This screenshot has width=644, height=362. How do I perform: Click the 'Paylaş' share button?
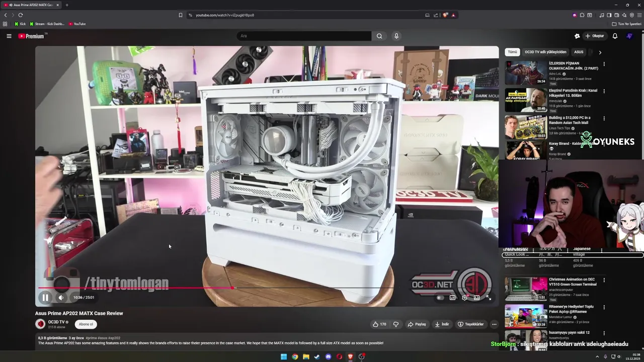(417, 324)
